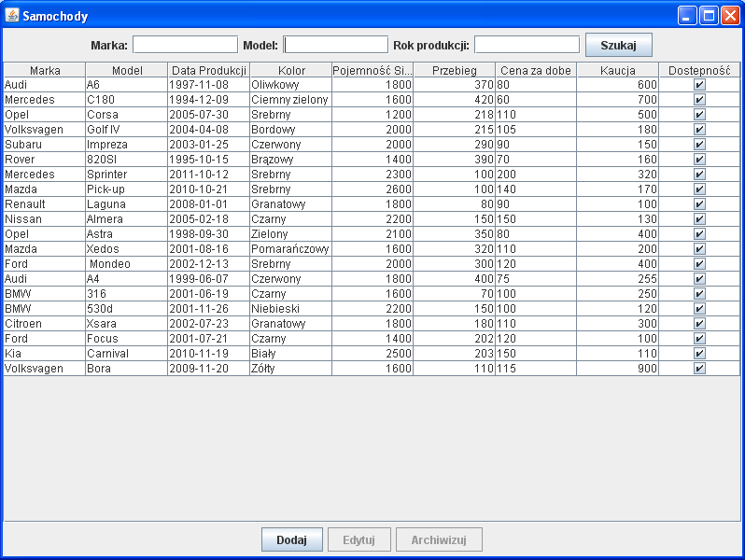Uncheck availability for Mercedes C180
Image resolution: width=745 pixels, height=560 pixels.
699,100
